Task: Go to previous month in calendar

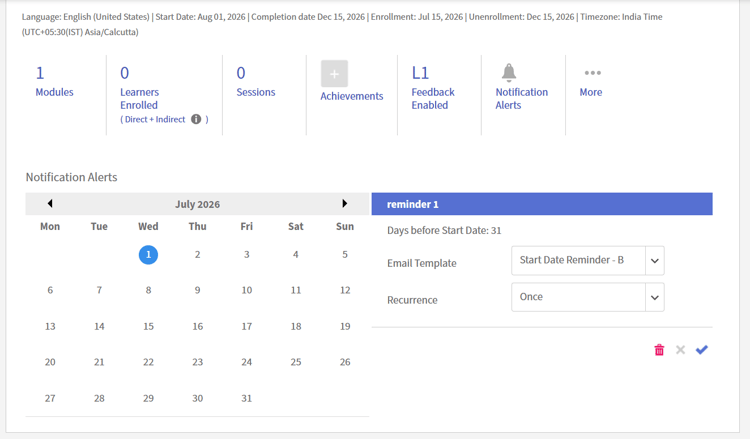Action: tap(50, 204)
